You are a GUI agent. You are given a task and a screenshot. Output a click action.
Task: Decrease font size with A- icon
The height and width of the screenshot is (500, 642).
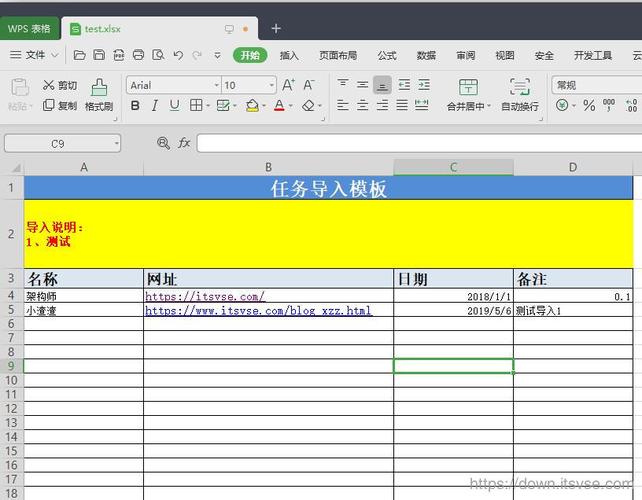[x=309, y=85]
